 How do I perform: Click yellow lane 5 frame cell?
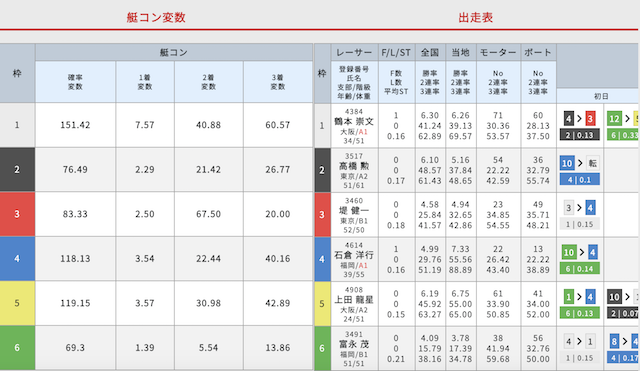point(17,303)
